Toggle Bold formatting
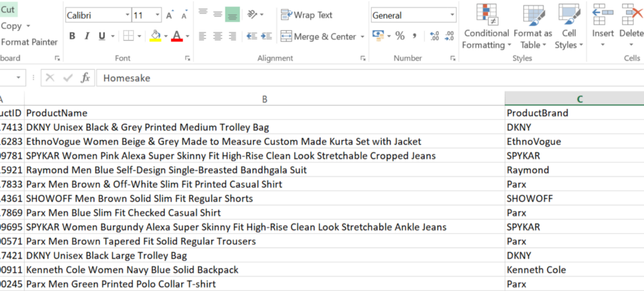Viewport: 644px width, 291px height. [72, 36]
